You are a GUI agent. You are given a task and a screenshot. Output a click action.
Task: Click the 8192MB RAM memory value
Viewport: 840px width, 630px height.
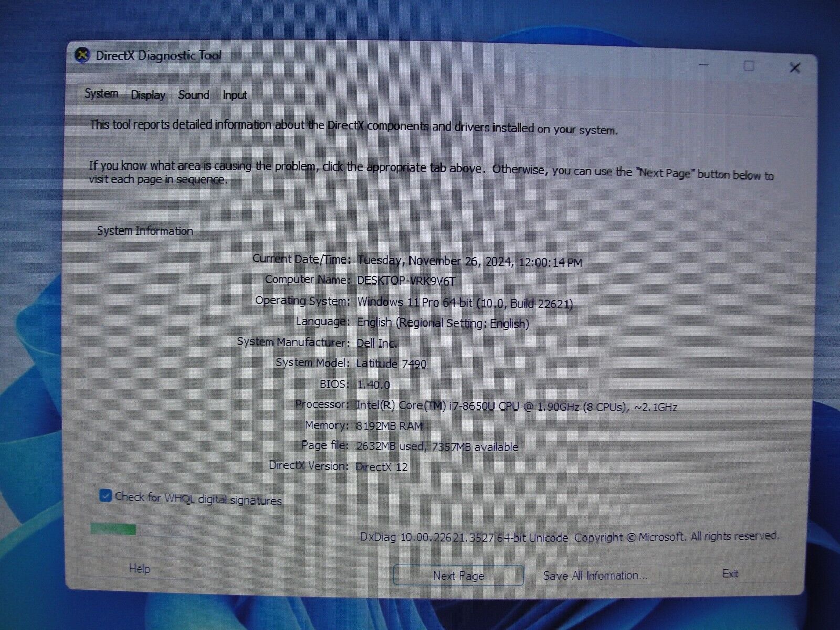pyautogui.click(x=389, y=426)
